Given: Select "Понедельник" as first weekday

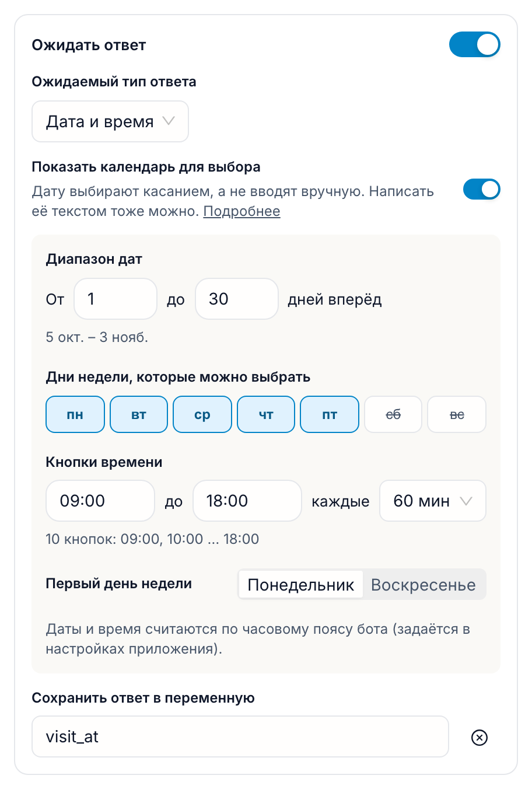Looking at the screenshot, I should click(301, 585).
